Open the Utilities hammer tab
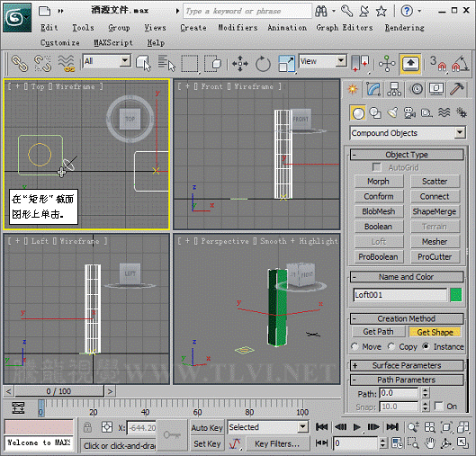 456,89
